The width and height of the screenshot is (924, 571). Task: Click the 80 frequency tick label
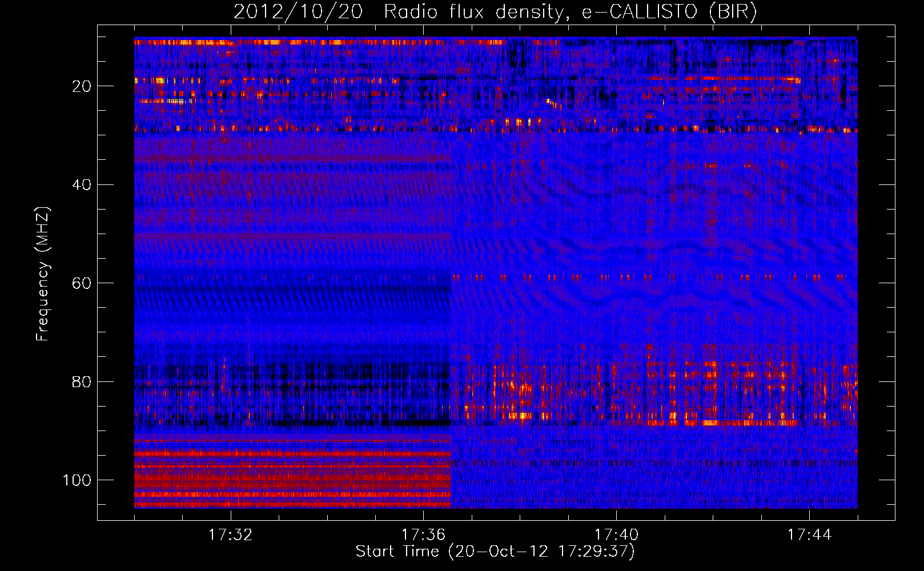(82, 381)
